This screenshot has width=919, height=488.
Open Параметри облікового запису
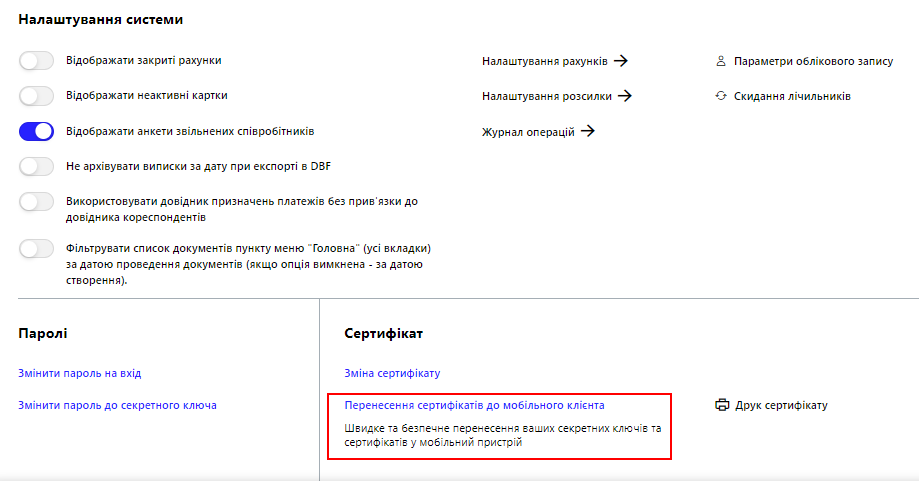814,61
